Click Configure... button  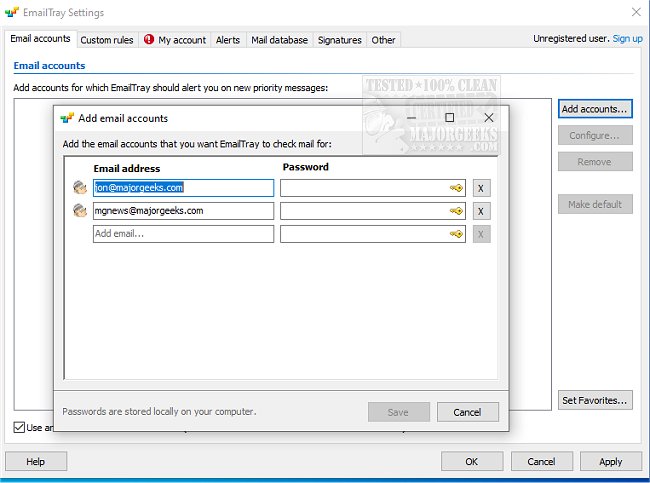595,136
